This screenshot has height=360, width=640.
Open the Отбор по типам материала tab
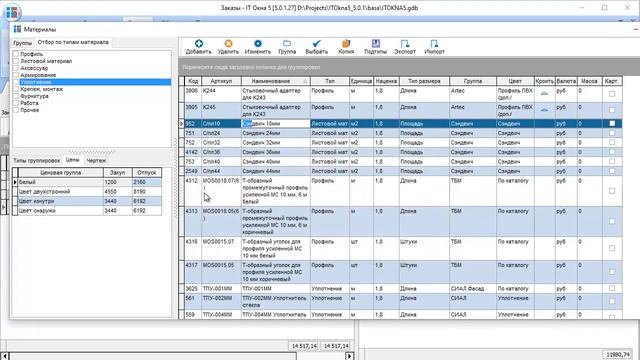[73, 42]
